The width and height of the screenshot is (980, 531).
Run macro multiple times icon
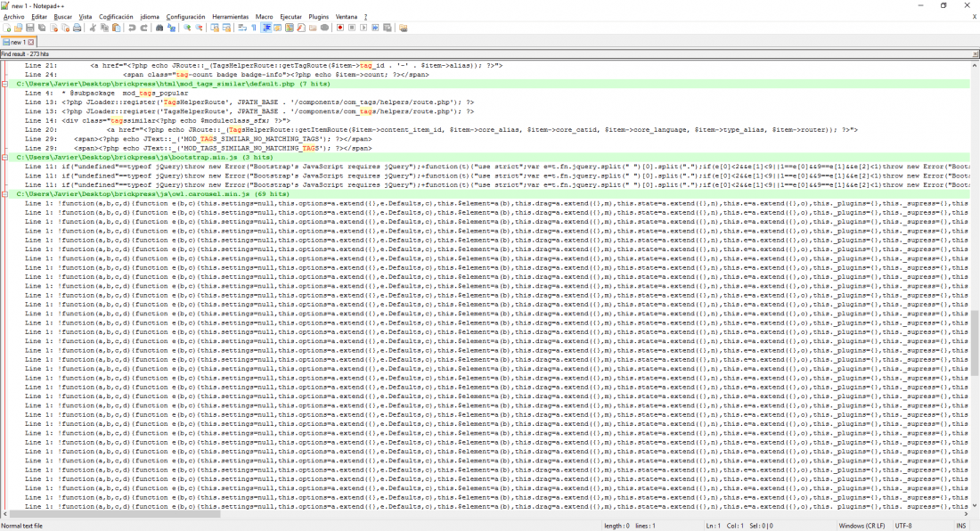click(376, 28)
